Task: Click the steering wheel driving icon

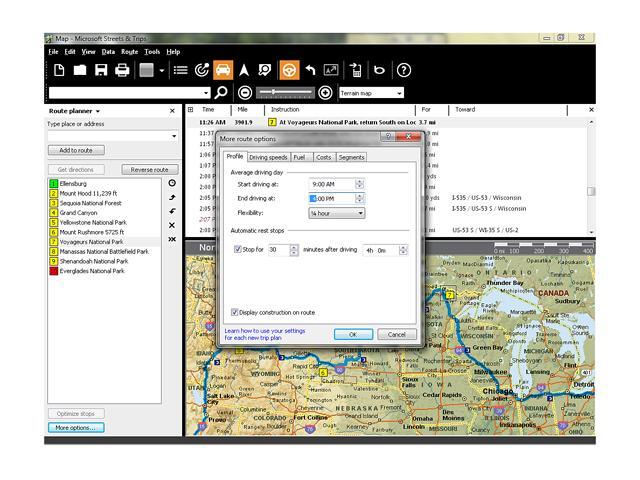Action: (x=289, y=70)
